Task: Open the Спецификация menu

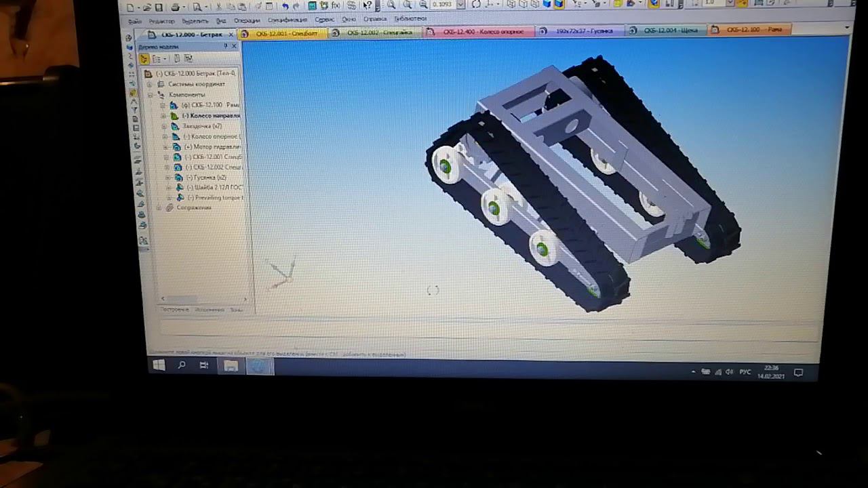Action: [288, 20]
